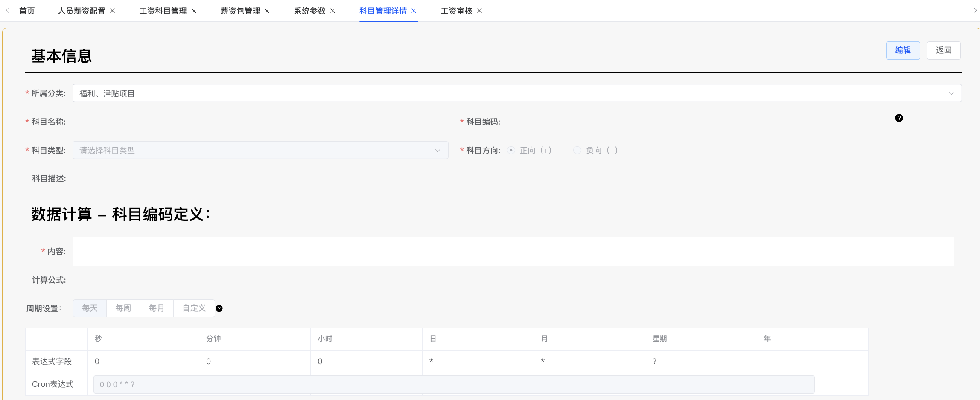Choose 每月 period option

157,308
